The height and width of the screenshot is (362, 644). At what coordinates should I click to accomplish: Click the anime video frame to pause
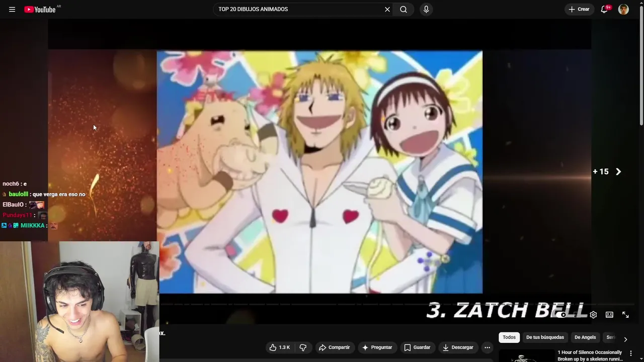(319, 171)
